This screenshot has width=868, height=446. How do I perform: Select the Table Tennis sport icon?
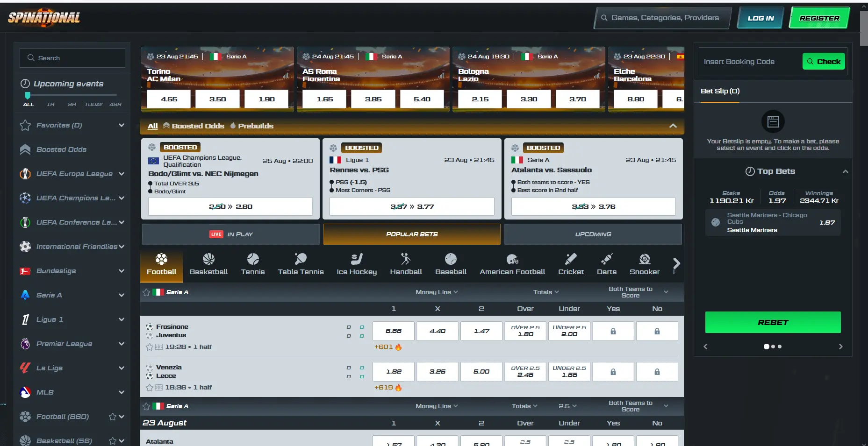tap(301, 259)
